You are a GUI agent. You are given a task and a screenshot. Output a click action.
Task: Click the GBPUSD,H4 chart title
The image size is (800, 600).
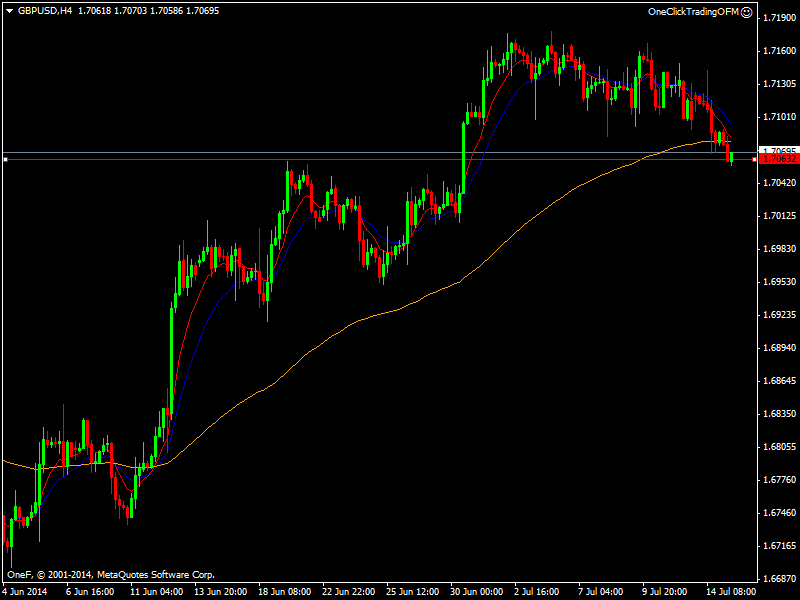pos(45,11)
